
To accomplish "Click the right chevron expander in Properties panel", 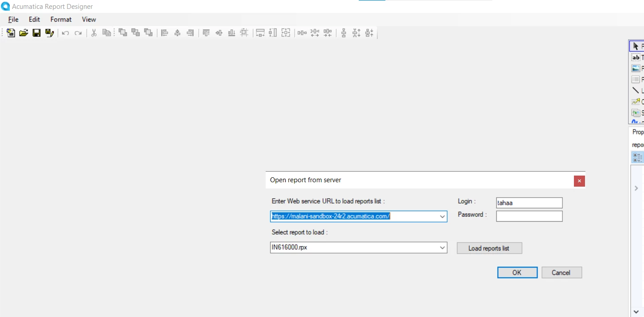I will (636, 188).
